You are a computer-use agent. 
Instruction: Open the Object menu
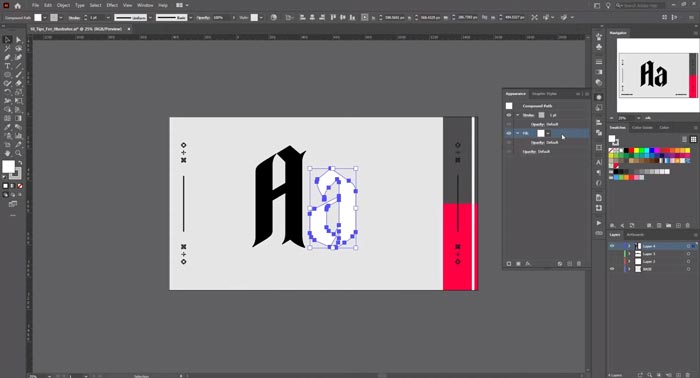(63, 5)
